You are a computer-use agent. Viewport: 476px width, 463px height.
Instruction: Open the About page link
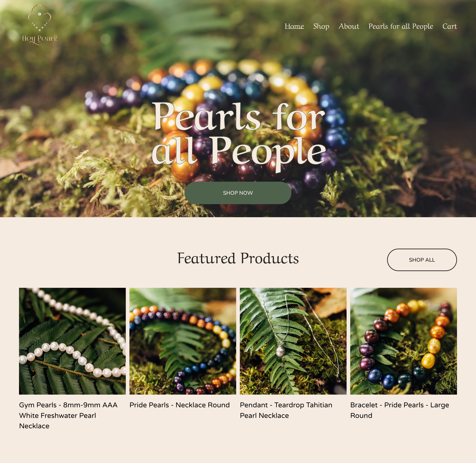[x=349, y=26]
